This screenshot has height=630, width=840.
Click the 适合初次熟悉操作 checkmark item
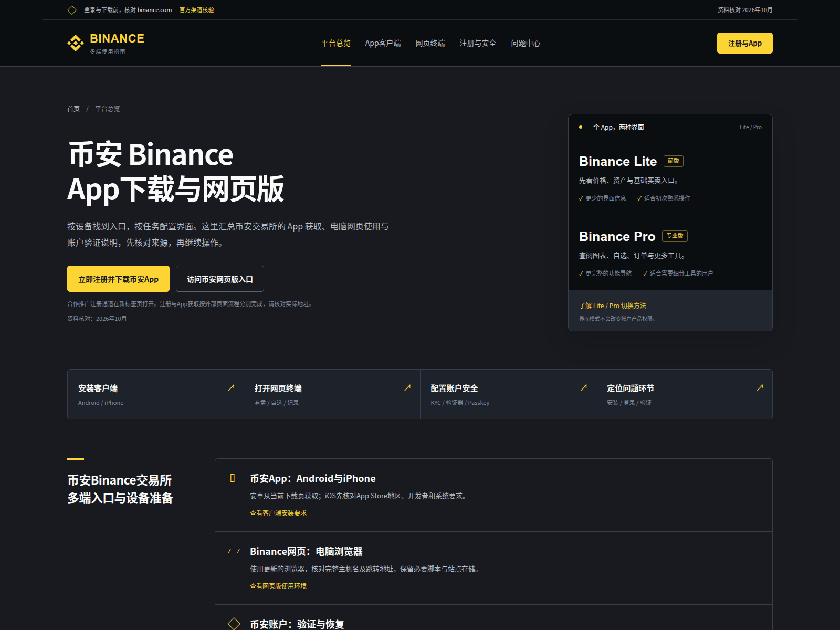[664, 198]
